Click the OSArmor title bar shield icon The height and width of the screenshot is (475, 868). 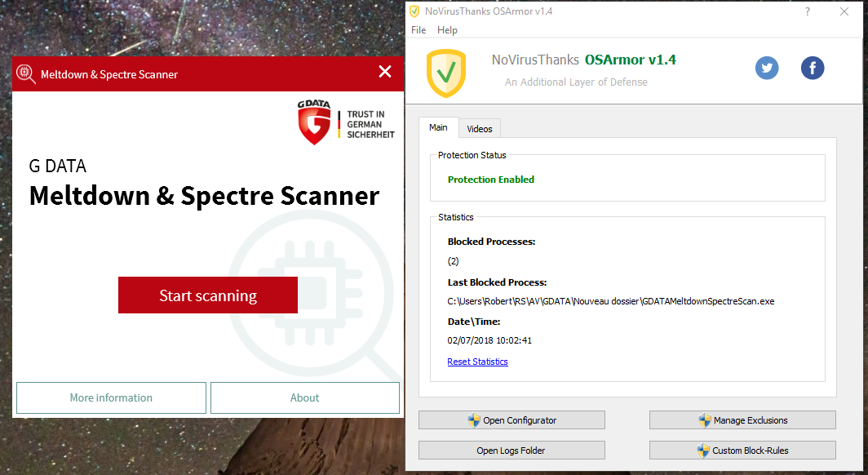point(414,11)
